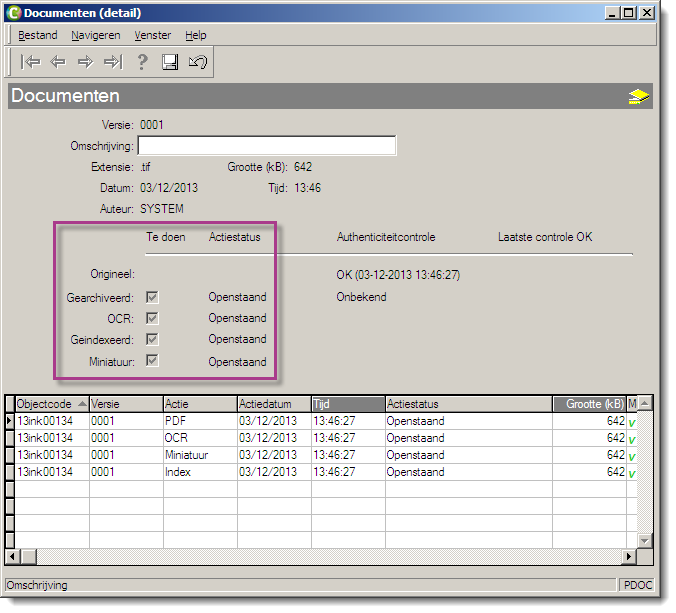The width and height of the screenshot is (676, 613).
Task: Click green check mark in PDF row
Action: [632, 423]
